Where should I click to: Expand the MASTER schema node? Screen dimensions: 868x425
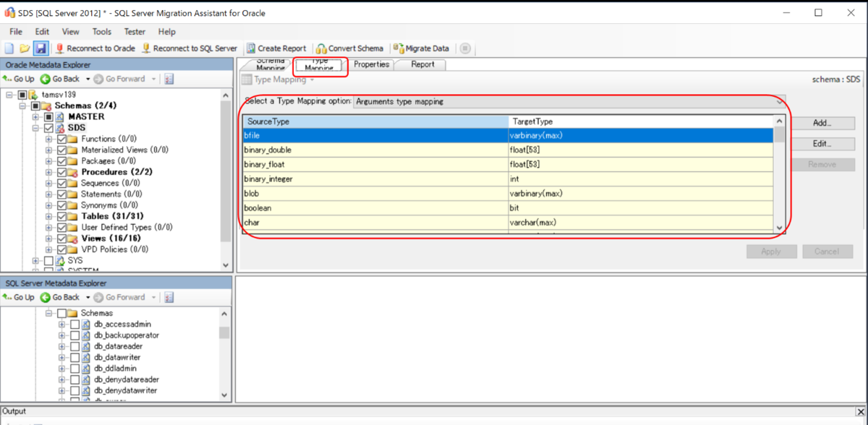pos(36,116)
